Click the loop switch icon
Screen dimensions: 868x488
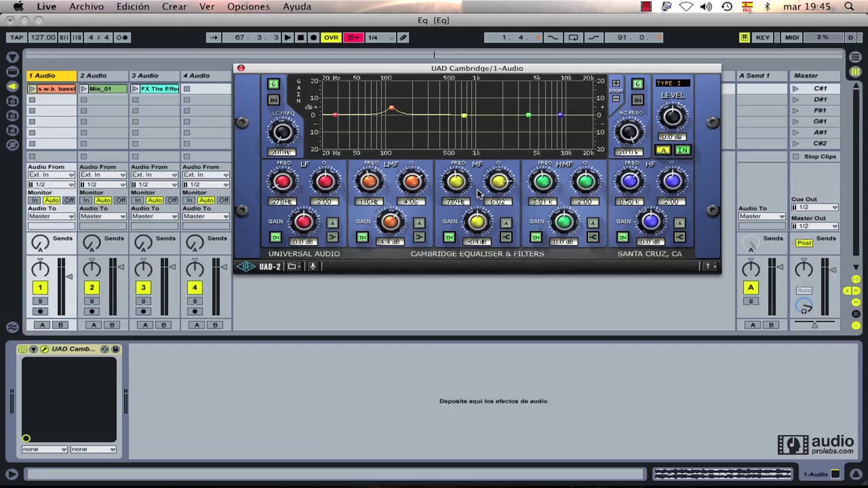pos(573,38)
